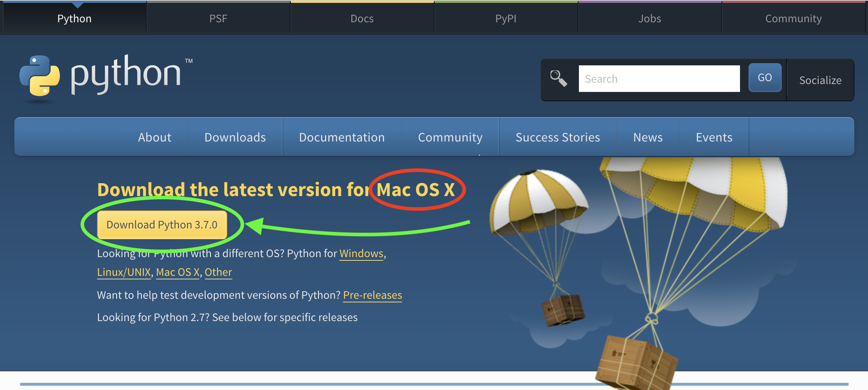The width and height of the screenshot is (868, 390).
Task: Open the Docs top tab
Action: (x=362, y=18)
